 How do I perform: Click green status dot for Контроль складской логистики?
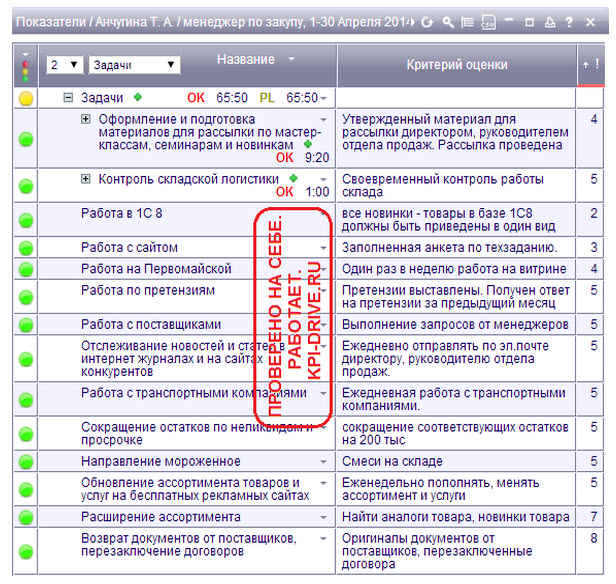coord(26,186)
